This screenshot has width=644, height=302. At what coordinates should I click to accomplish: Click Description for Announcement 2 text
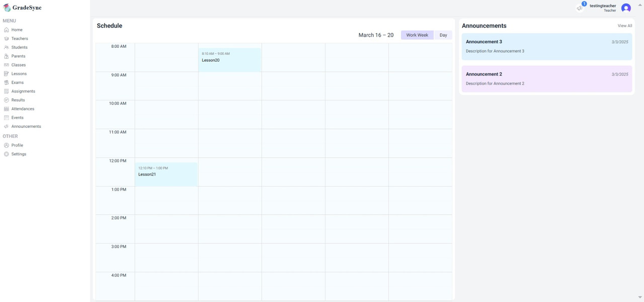pos(495,84)
